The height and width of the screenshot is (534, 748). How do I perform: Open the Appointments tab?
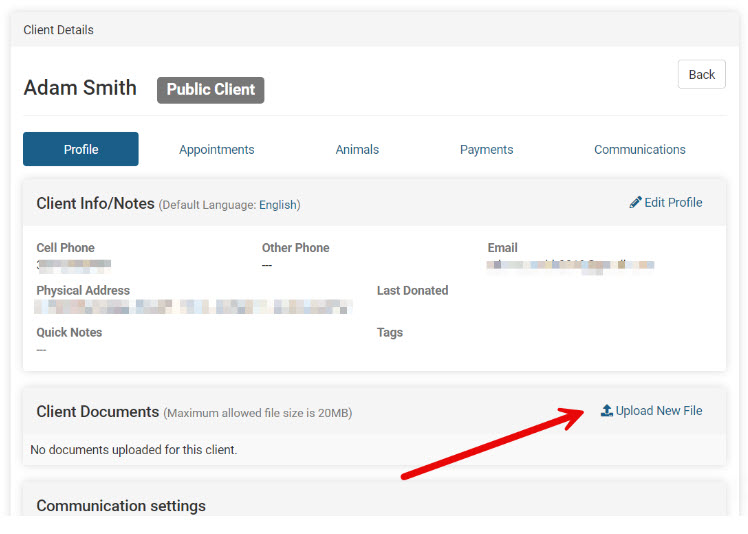[216, 149]
